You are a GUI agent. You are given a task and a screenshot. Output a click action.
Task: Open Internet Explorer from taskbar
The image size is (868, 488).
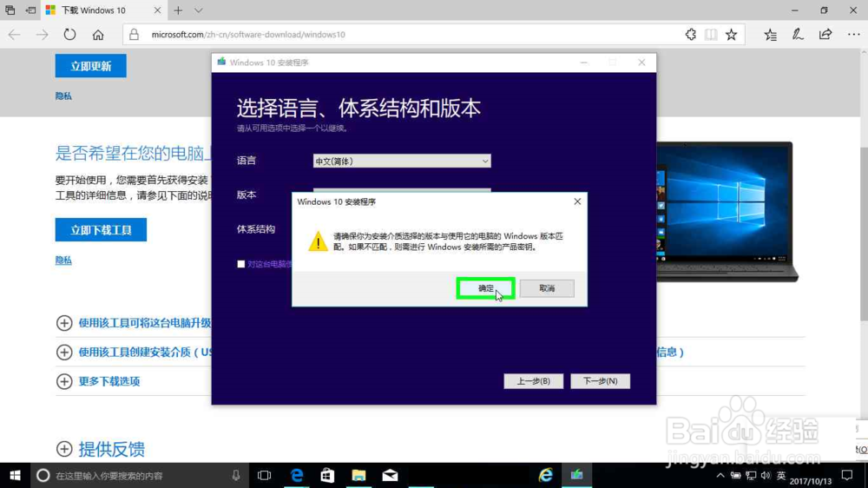pos(545,475)
